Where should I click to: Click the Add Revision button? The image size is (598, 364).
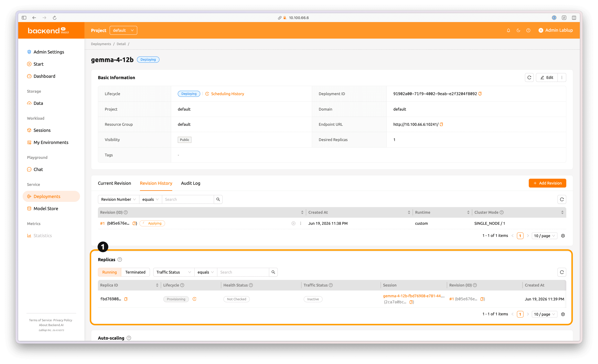(x=548, y=183)
